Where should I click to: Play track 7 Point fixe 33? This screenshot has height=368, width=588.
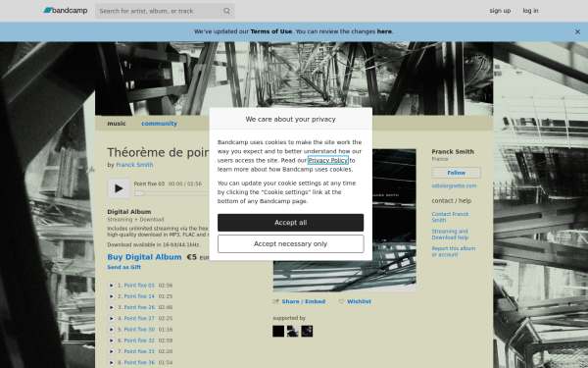pyautogui.click(x=111, y=351)
